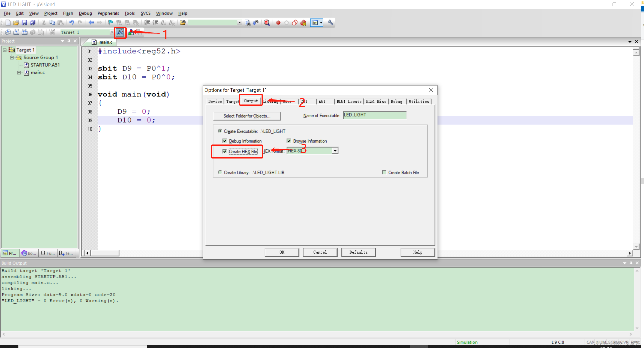Uncheck the Debug Information checkbox
The image size is (644, 348).
pos(225,141)
